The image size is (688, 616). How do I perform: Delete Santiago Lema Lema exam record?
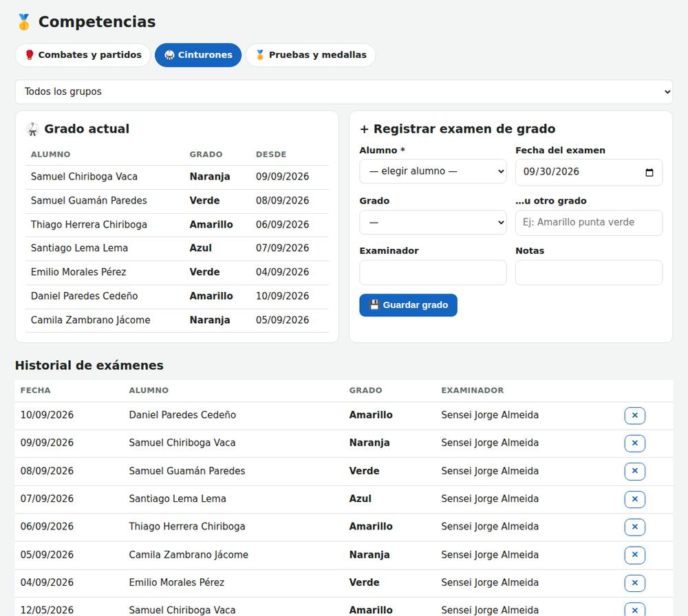point(634,499)
